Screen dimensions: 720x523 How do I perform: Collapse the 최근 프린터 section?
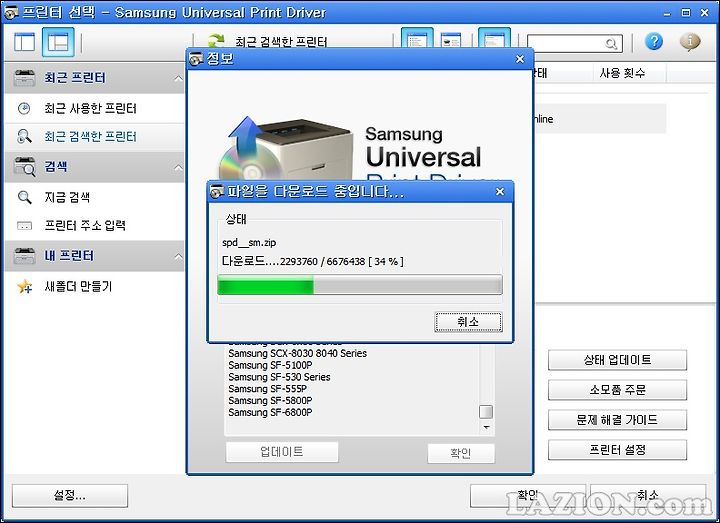tap(178, 79)
